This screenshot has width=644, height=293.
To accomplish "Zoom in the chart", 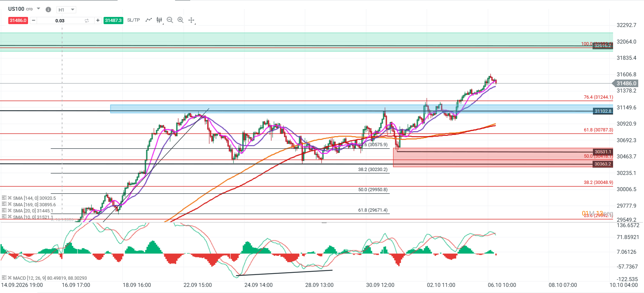I will click(181, 20).
